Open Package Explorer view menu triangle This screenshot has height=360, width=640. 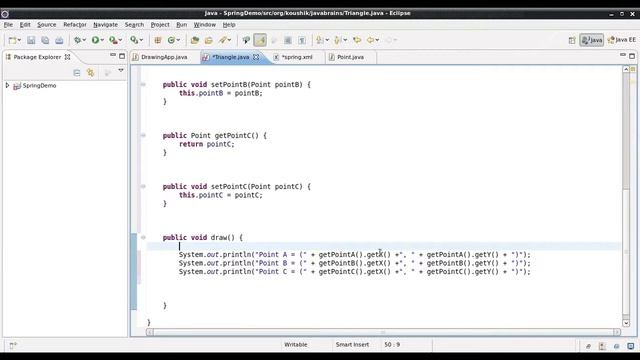[x=121, y=71]
